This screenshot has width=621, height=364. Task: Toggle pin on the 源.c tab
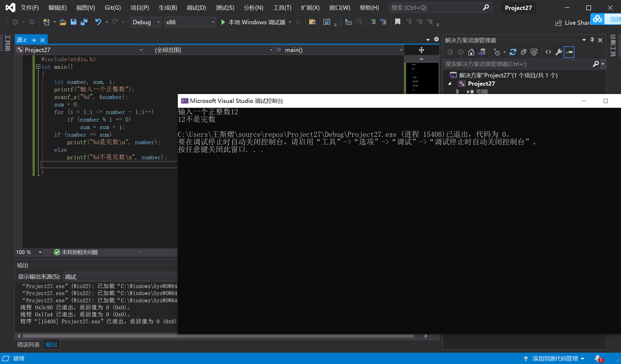pyautogui.click(x=34, y=40)
